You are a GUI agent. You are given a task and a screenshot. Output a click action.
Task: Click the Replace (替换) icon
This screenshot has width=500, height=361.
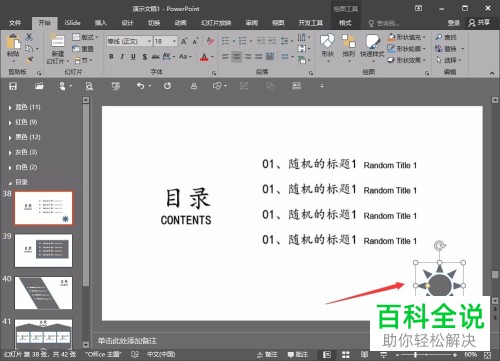439,49
